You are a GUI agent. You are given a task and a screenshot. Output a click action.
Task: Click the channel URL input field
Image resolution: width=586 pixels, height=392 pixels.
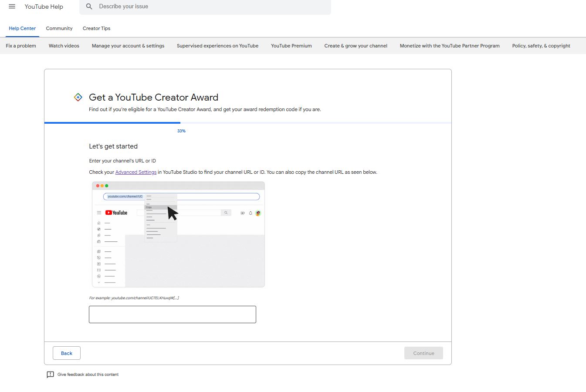[x=173, y=314]
